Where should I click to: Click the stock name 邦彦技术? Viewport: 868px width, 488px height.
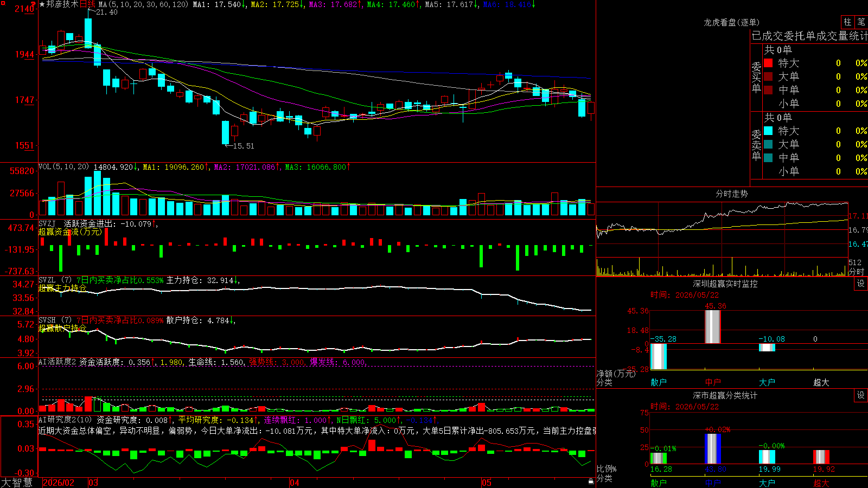[x=62, y=4]
